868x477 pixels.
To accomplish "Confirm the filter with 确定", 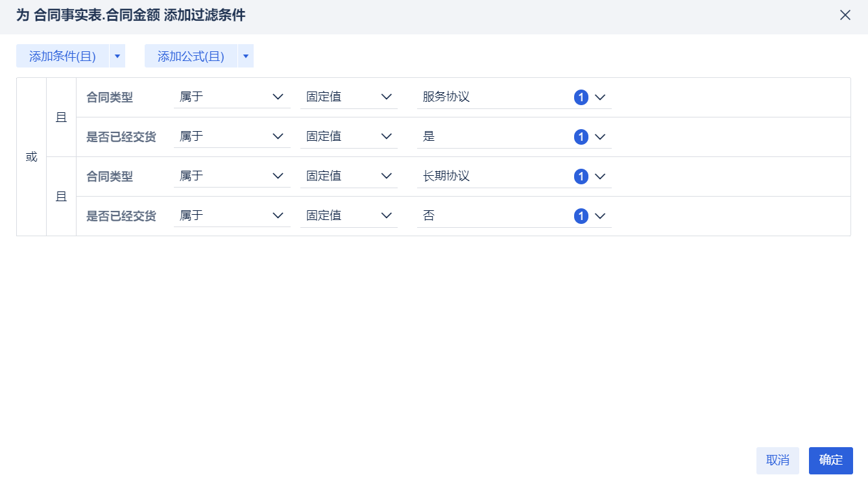I will (830, 461).
